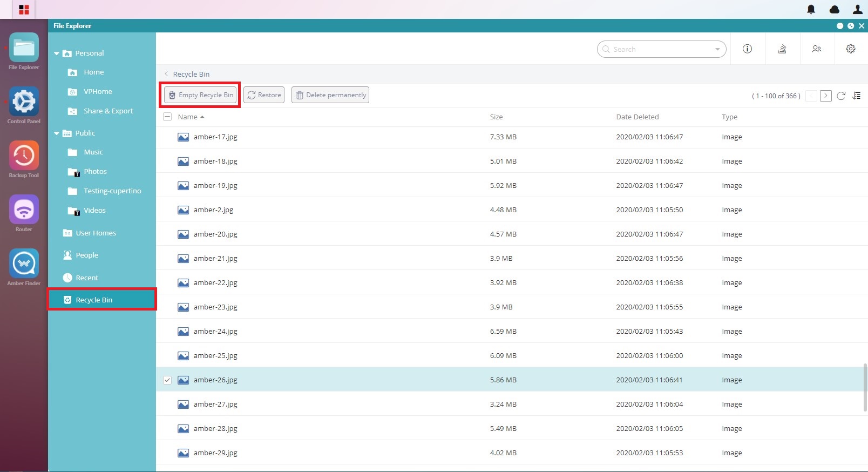The image size is (868, 472).
Task: Collapse the Public tree section
Action: (57, 133)
